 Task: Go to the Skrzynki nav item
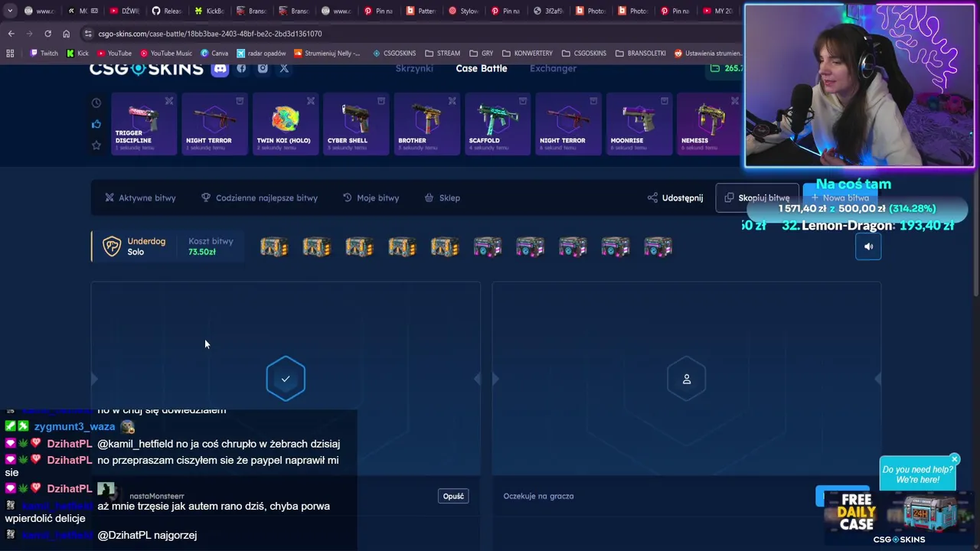[x=414, y=69]
